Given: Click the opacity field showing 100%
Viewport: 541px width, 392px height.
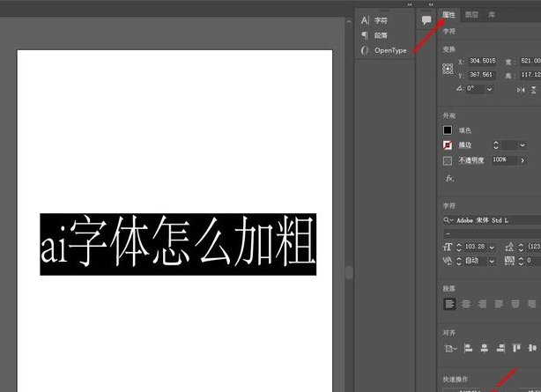Looking at the screenshot, I should (504, 160).
